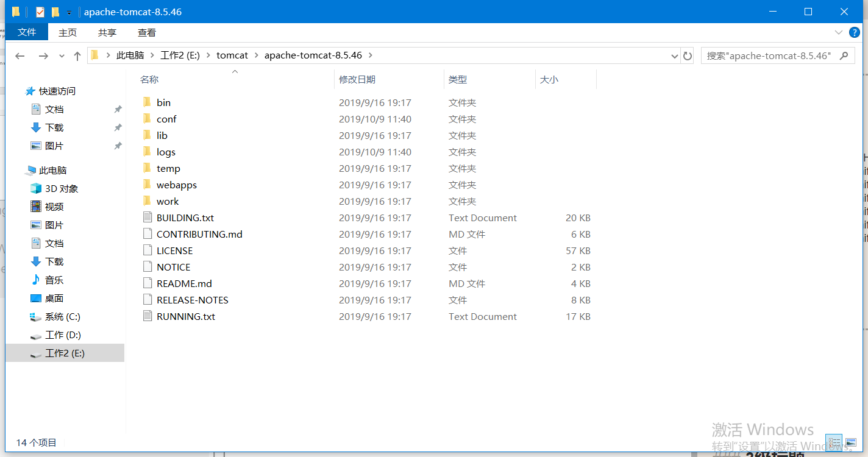Go back with the back arrow
This screenshot has width=868, height=457.
pos(20,56)
